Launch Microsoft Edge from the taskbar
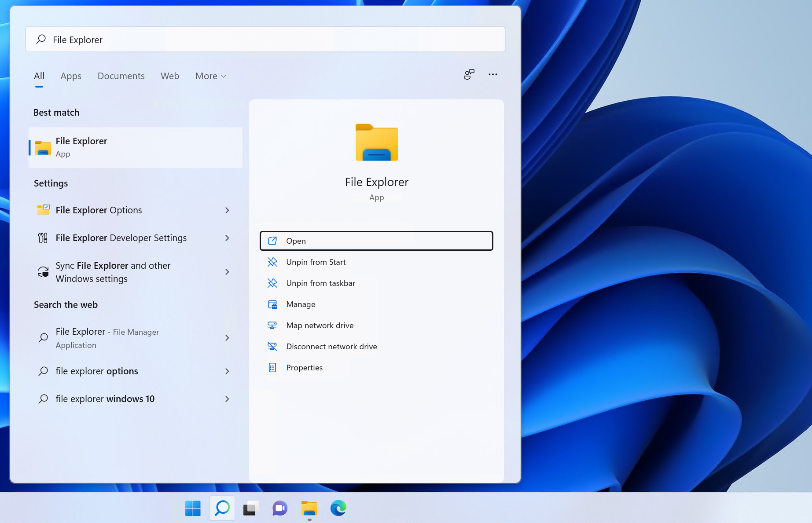Screen dimensions: 812x523 click(x=338, y=508)
